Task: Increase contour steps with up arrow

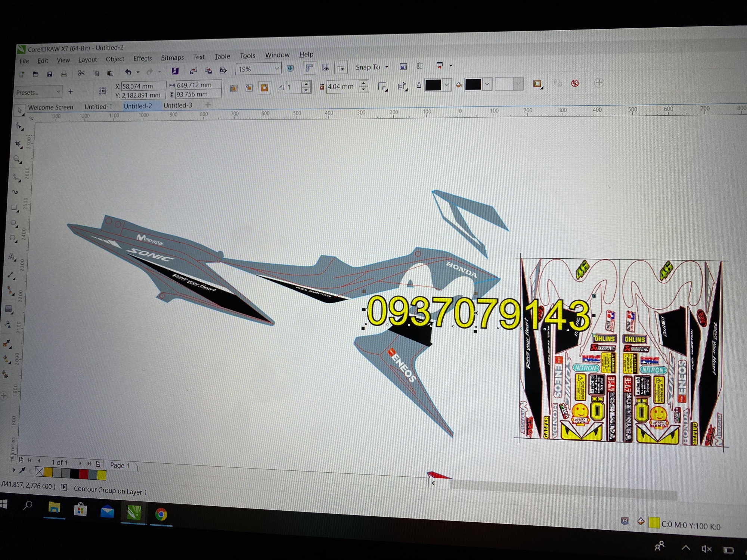Action: click(306, 84)
